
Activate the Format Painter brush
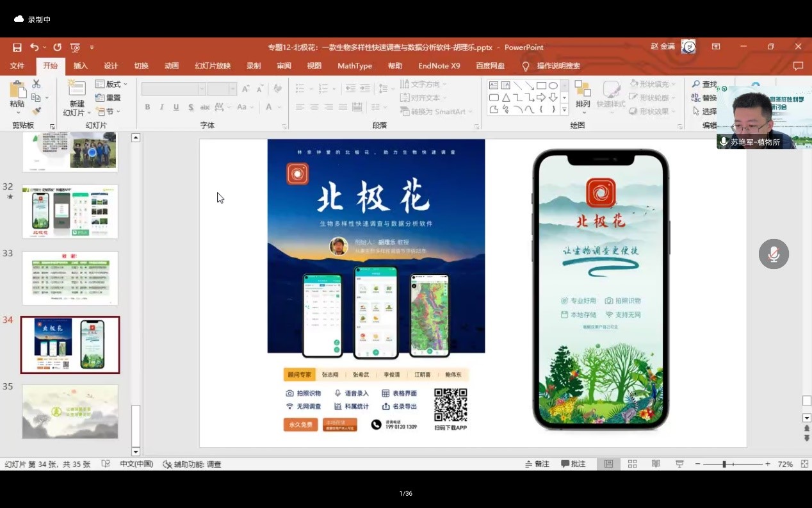36,111
